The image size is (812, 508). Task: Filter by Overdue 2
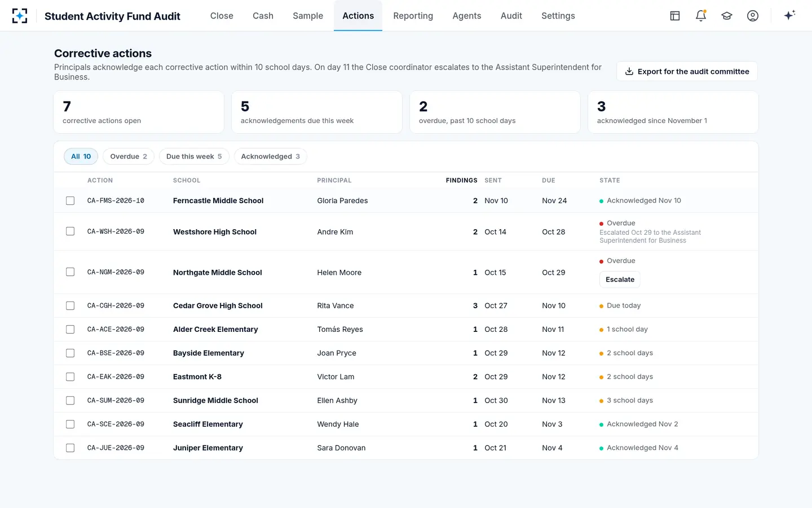(129, 156)
